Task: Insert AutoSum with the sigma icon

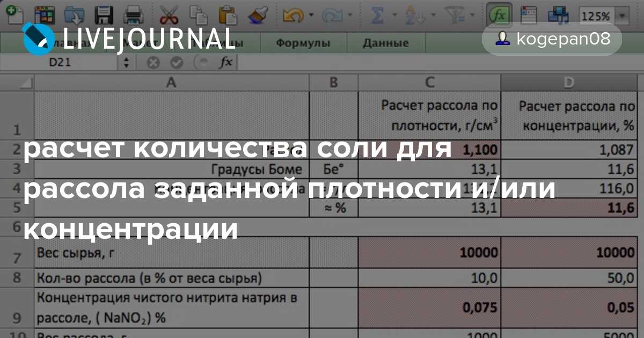Action: click(x=378, y=15)
